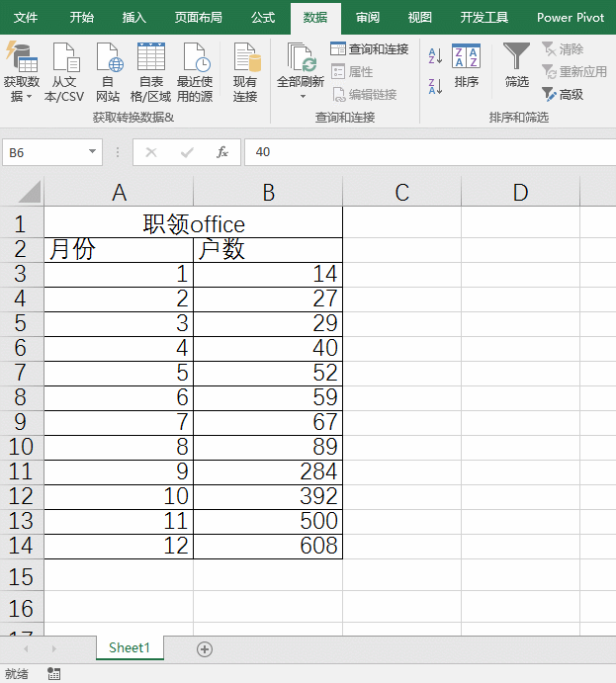
Task: Sort descending with the Z-to-A icon
Action: click(435, 87)
